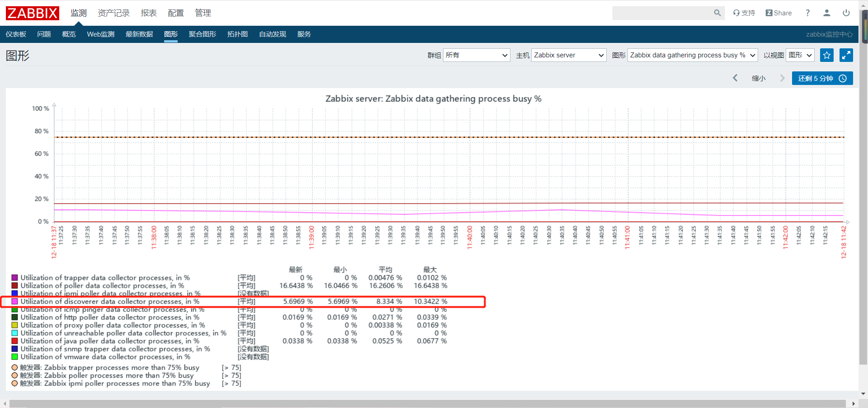Switch to 图形 submenu tab
This screenshot has width=868, height=408.
click(x=171, y=34)
